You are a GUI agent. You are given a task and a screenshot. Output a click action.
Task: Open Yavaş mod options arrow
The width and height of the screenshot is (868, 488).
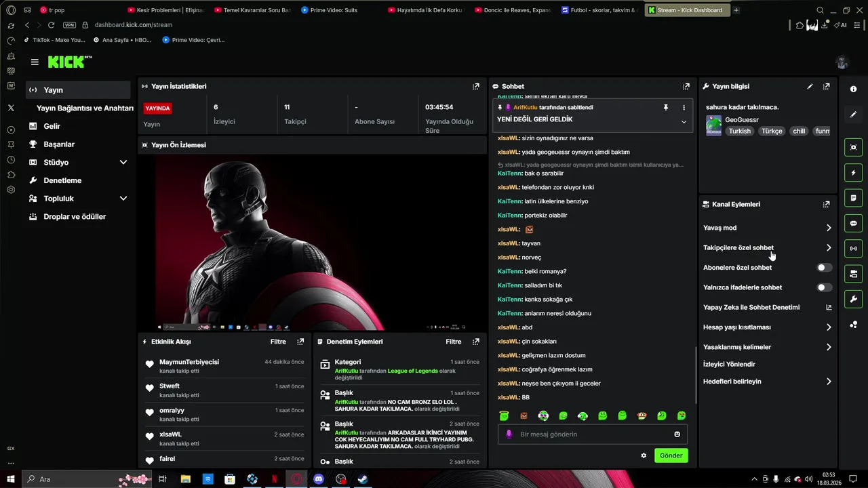coord(829,228)
